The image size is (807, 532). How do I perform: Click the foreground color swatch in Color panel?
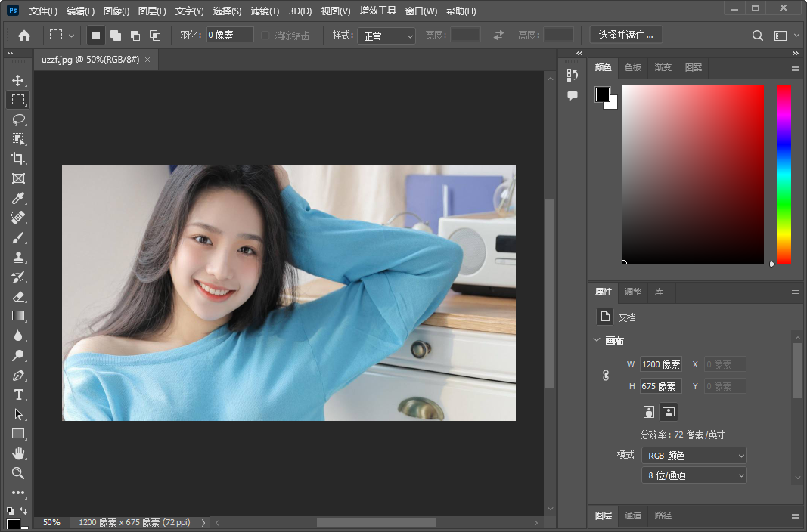point(603,94)
